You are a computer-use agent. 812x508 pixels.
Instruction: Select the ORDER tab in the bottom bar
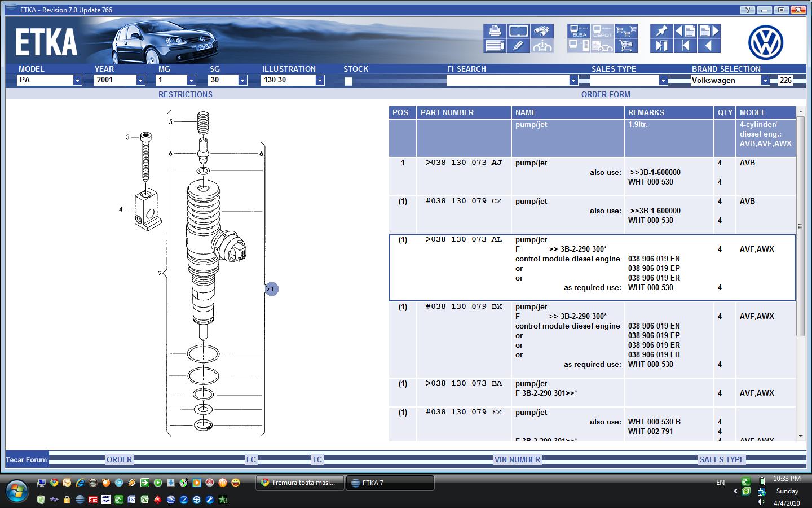(x=119, y=459)
